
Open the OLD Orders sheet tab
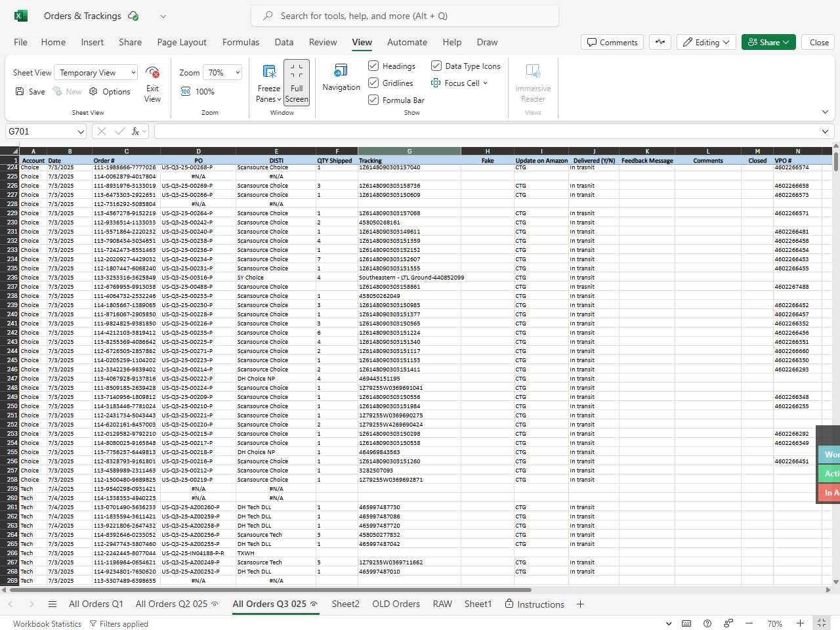396,604
